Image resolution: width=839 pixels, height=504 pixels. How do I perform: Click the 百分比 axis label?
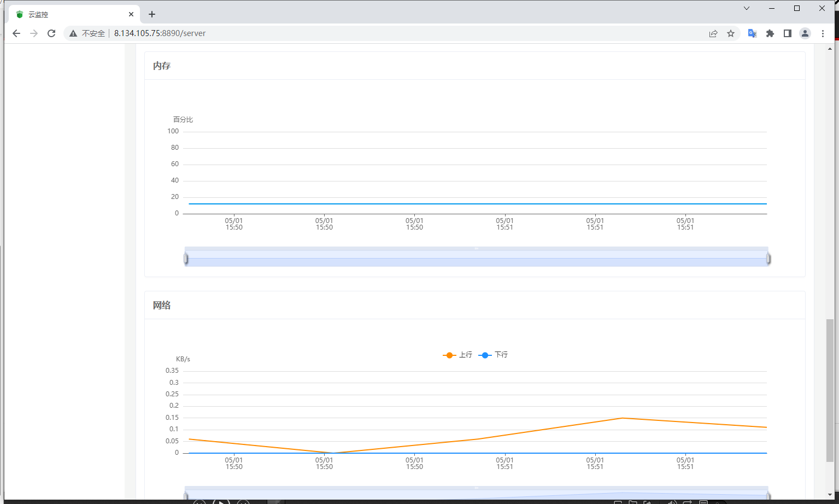183,120
